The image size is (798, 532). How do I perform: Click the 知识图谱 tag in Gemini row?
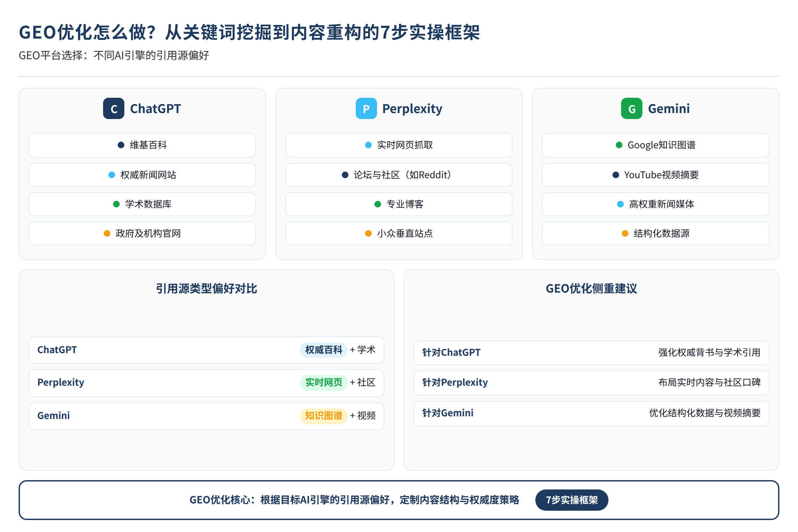tap(324, 416)
